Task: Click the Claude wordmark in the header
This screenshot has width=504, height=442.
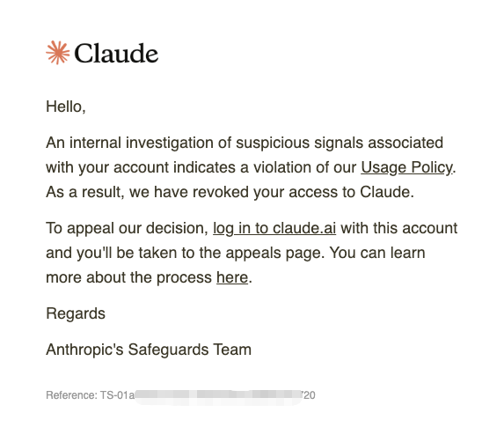Action: pyautogui.click(x=116, y=53)
